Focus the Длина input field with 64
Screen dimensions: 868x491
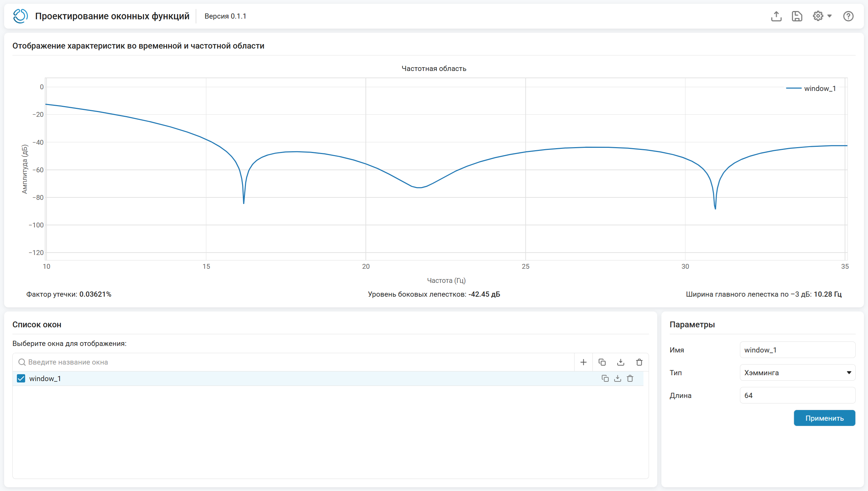click(797, 395)
